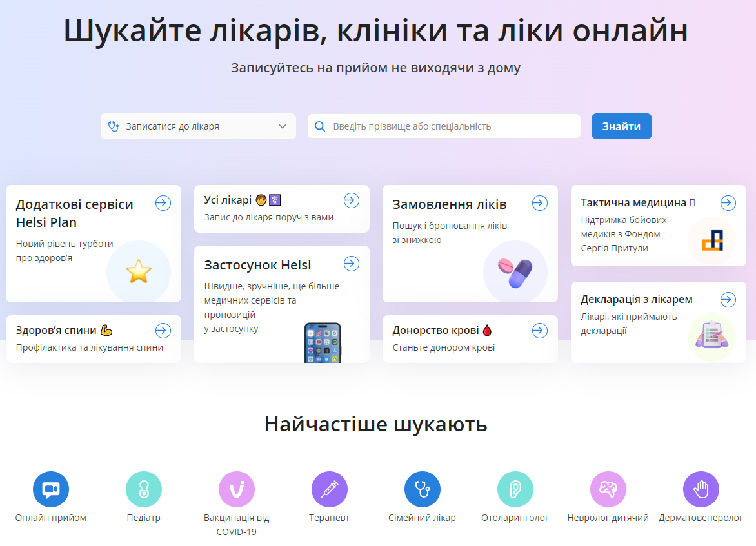Click the Дерматовенеролог hand icon
The image size is (756, 546).
(701, 489)
